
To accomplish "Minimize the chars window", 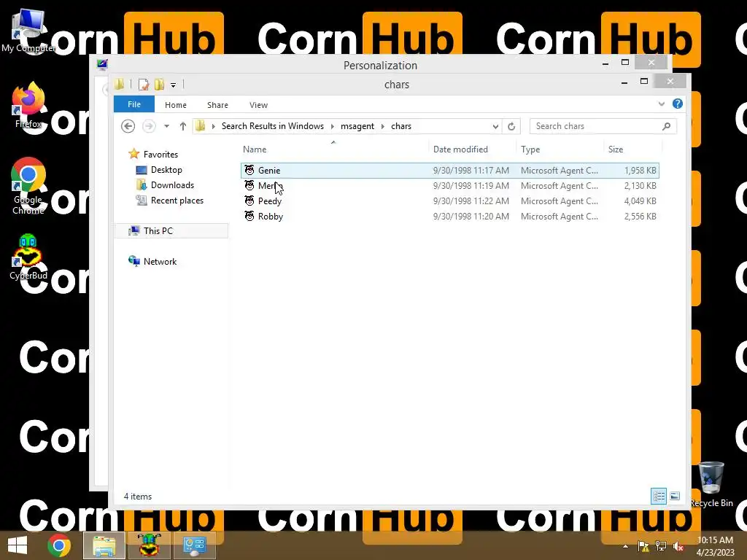I will (624, 82).
